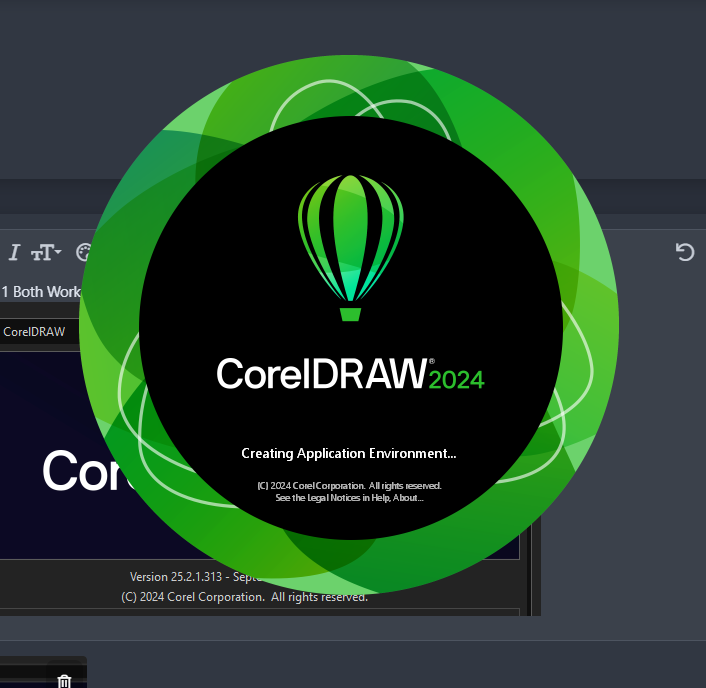The image size is (706, 688).
Task: Click the green 2024 year text
Action: 456,380
